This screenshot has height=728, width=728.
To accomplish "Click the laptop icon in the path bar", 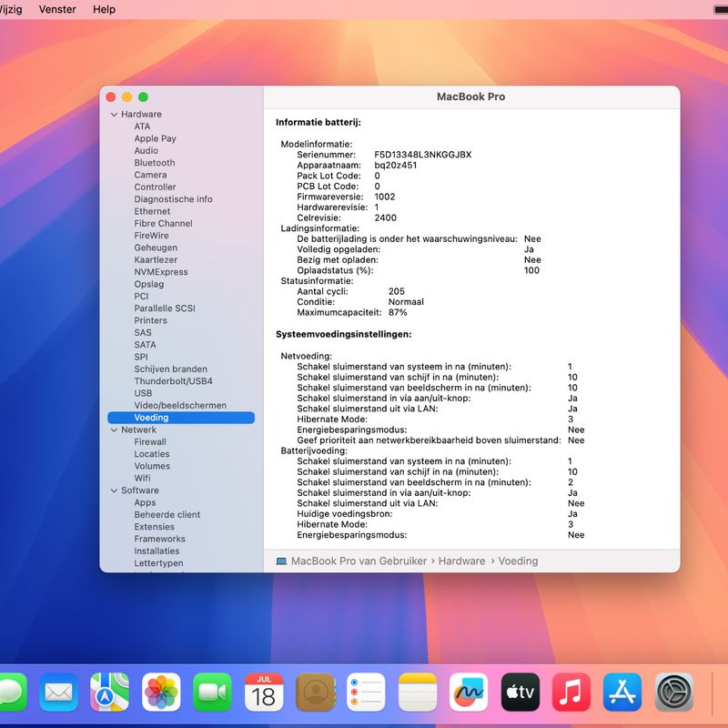I will pos(281,561).
